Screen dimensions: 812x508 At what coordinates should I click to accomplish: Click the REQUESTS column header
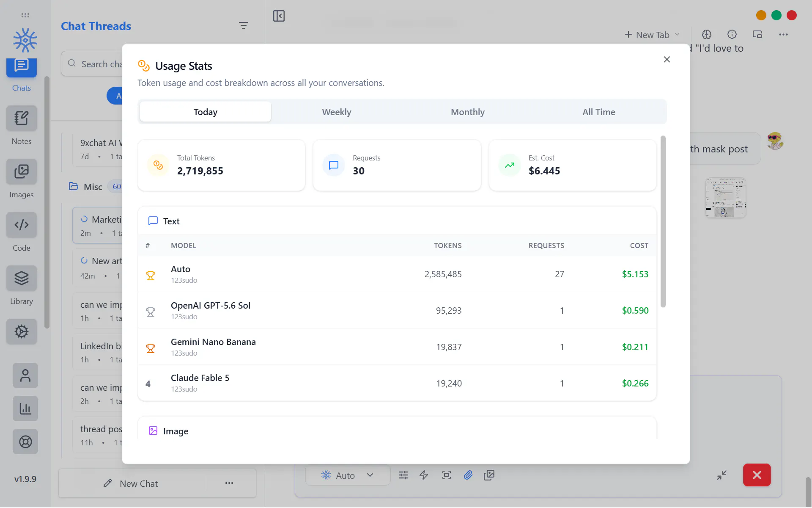pos(546,246)
